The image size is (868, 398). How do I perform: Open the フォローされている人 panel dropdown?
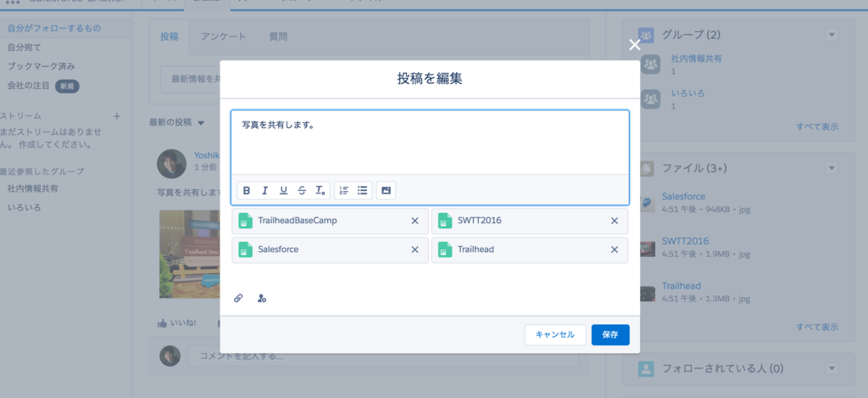point(832,368)
